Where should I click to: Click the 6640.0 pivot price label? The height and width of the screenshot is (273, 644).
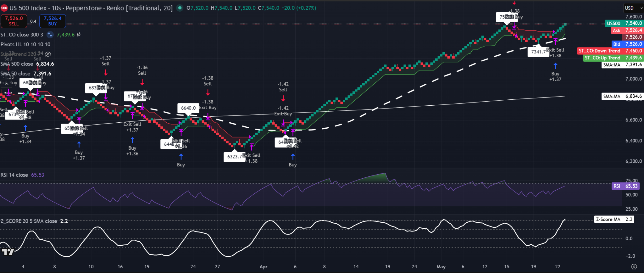(x=188, y=108)
